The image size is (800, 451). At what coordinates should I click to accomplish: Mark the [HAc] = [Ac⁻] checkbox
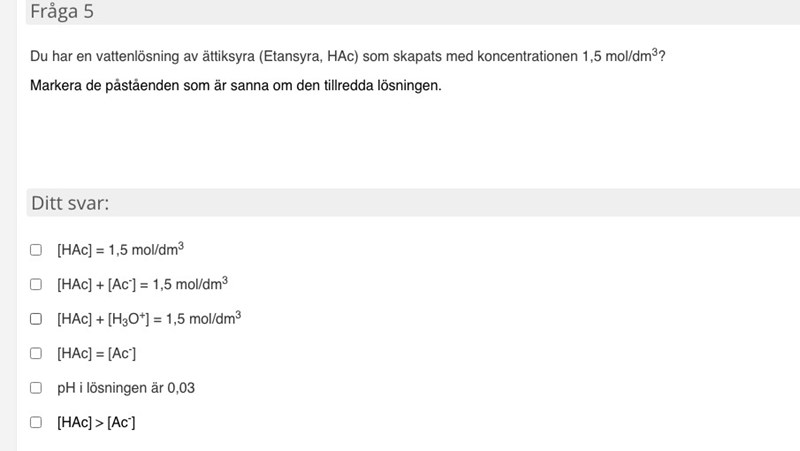point(36,353)
